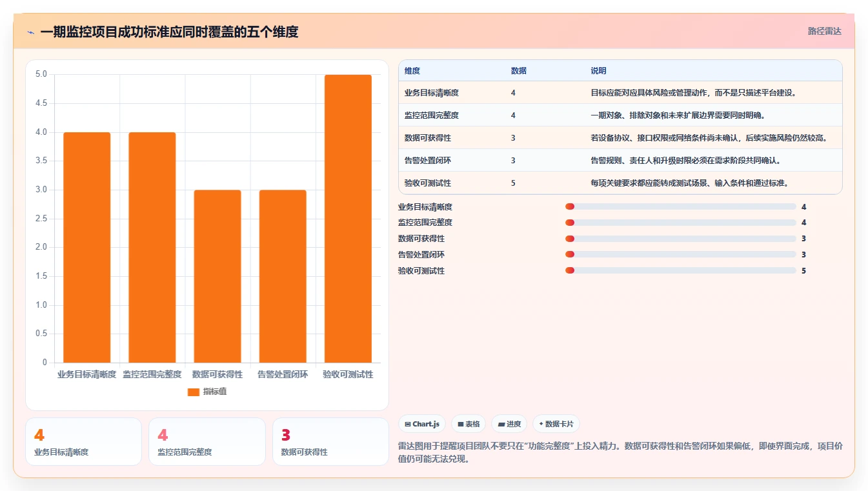The image size is (868, 491).
Task: Click the y-axis tick 2.5
Action: click(x=41, y=219)
